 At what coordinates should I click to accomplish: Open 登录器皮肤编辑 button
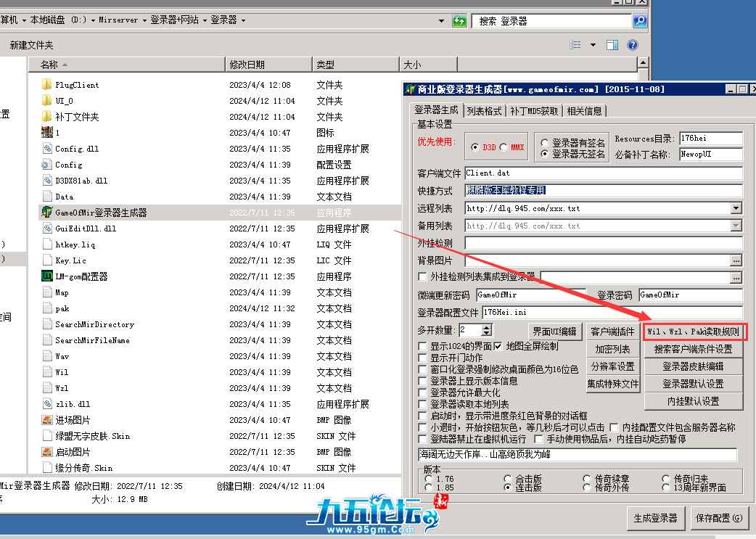click(x=694, y=366)
